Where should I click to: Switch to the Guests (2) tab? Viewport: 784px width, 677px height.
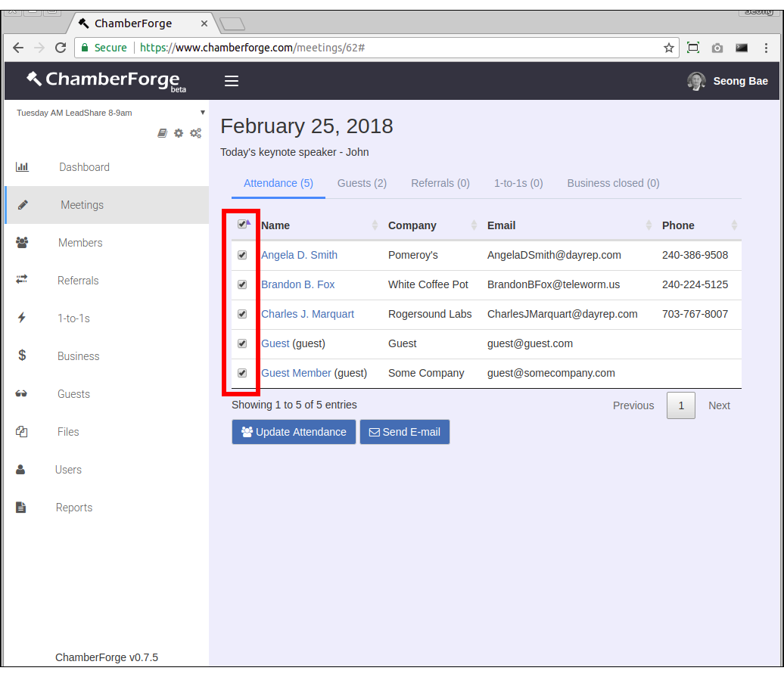click(x=362, y=183)
